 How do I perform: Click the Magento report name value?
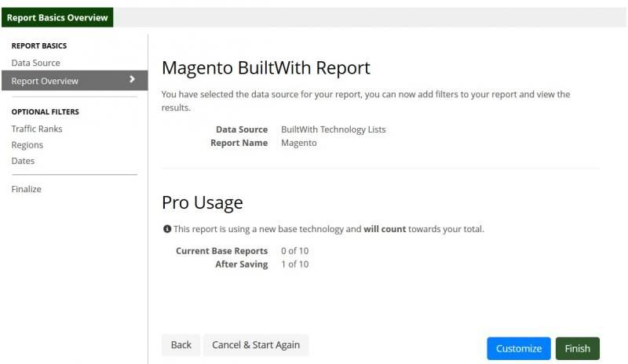[299, 143]
